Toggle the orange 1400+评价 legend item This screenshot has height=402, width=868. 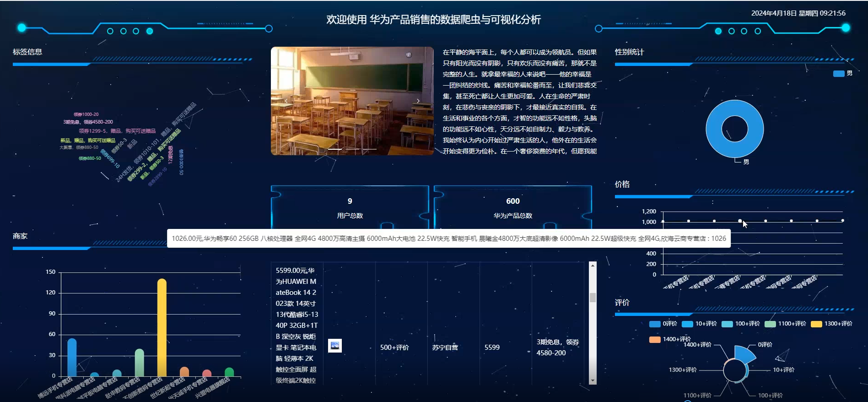pyautogui.click(x=670, y=339)
